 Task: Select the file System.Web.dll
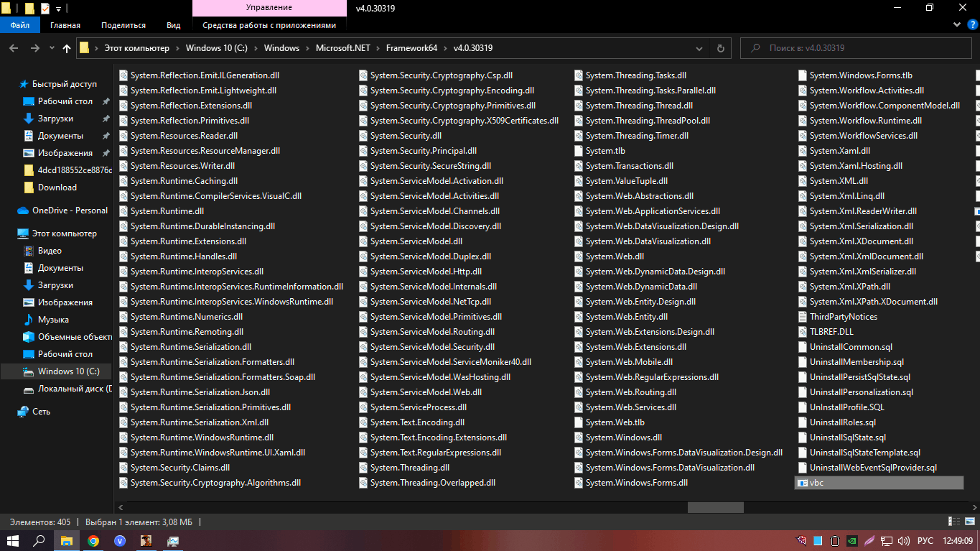615,256
